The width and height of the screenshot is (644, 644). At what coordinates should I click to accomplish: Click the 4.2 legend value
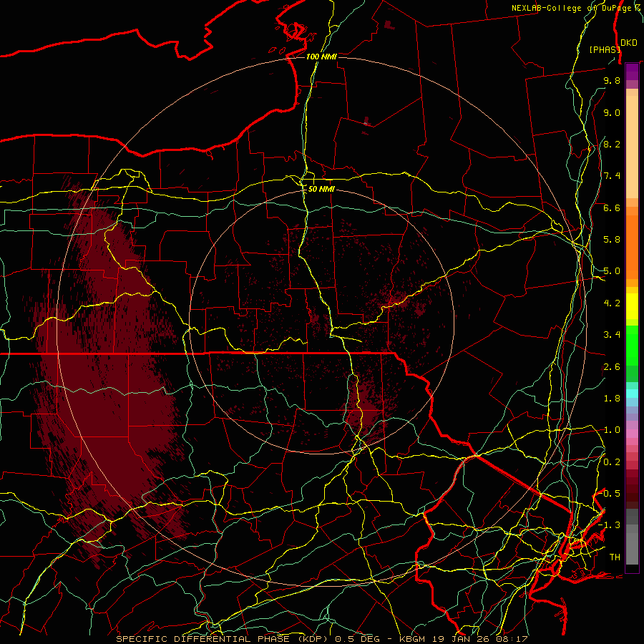tap(612, 303)
